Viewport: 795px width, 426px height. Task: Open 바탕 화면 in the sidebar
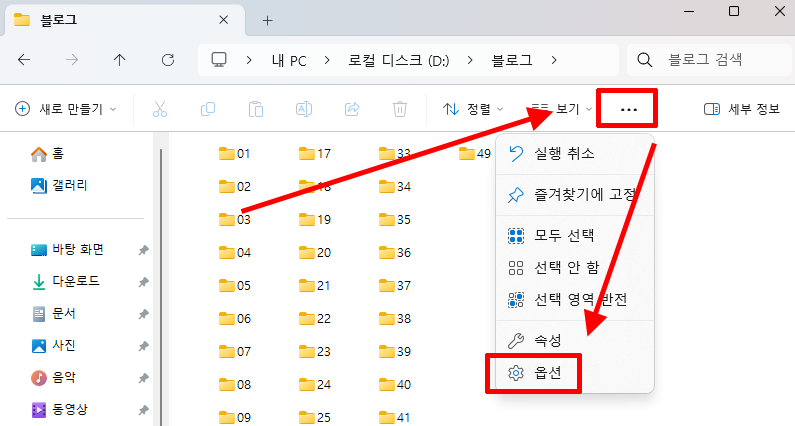click(67, 250)
